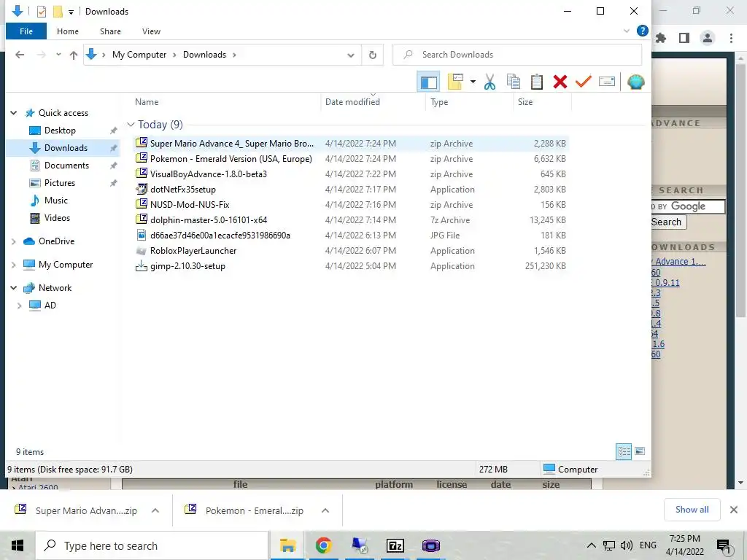Click the quick access properties checkbox icon
Viewport: 747px width, 560px height.
coord(42,12)
